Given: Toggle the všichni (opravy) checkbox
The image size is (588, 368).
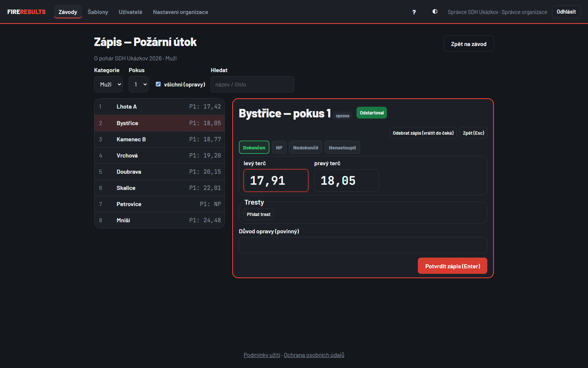Looking at the screenshot, I should [158, 84].
